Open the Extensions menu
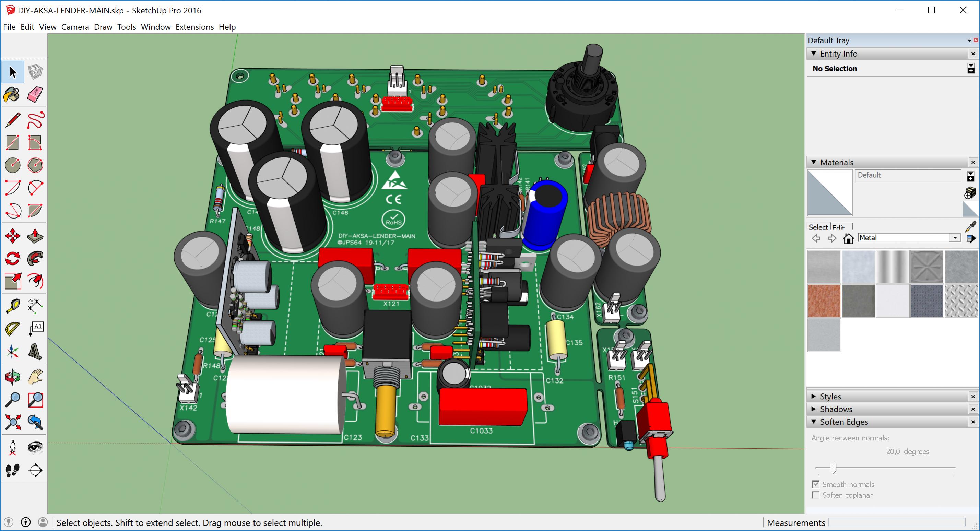The image size is (980, 531). tap(194, 27)
